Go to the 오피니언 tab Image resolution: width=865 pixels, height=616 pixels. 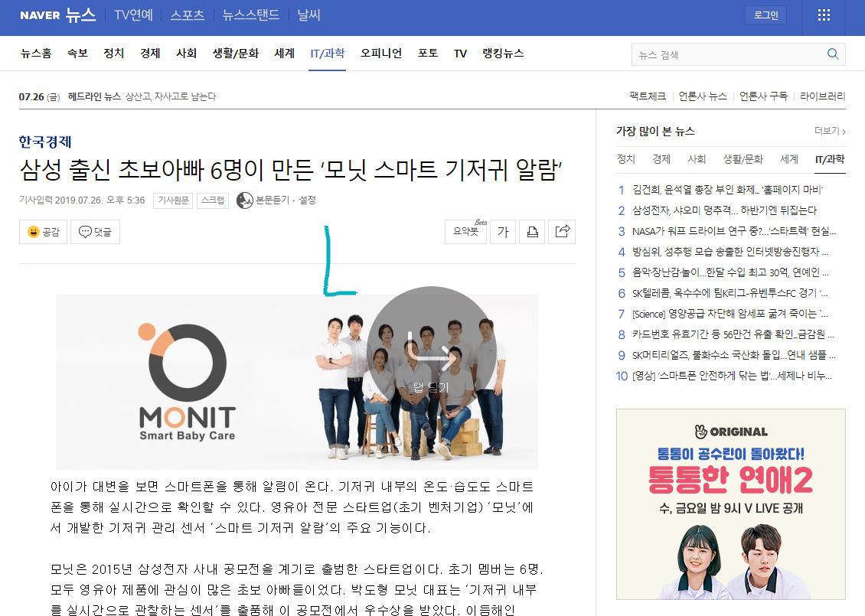click(381, 54)
